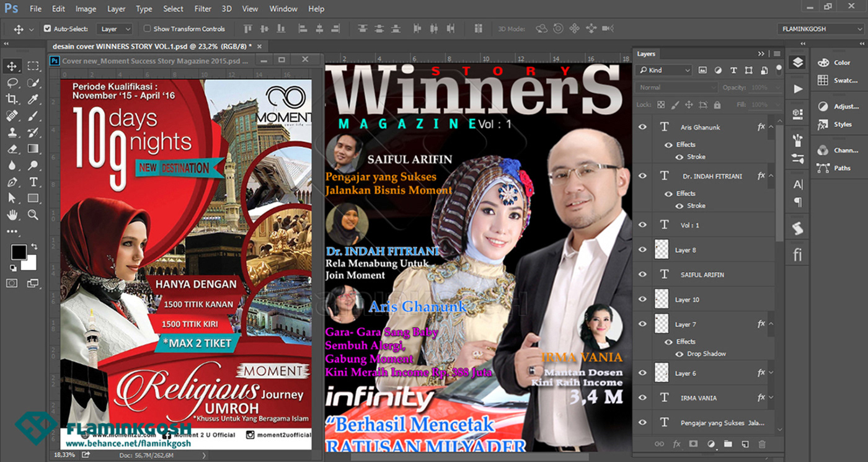Create new adjustment layer icon

pyautogui.click(x=711, y=444)
